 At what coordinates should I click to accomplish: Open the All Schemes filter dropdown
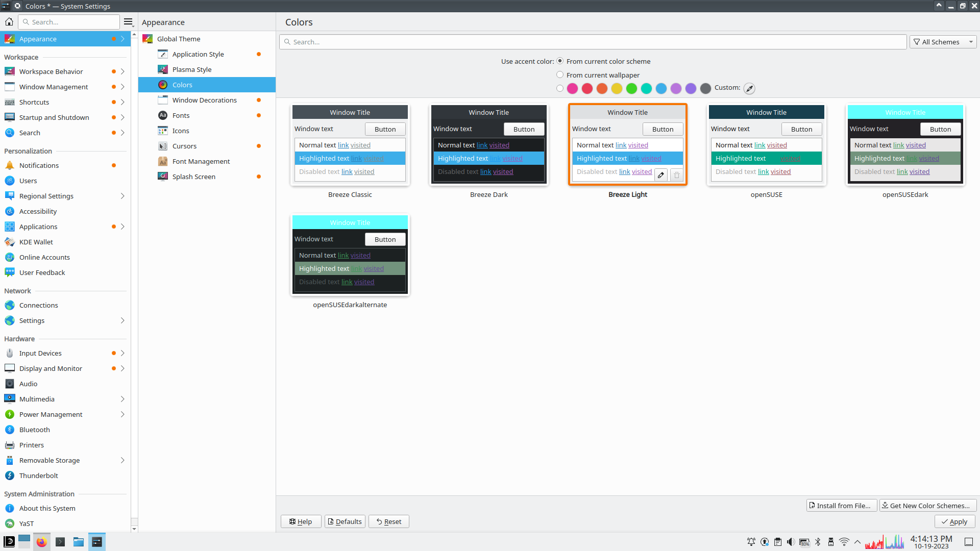click(943, 42)
